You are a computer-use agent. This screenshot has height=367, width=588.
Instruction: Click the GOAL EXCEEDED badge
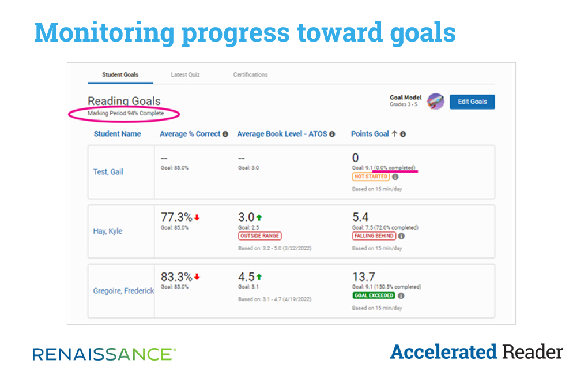(374, 295)
